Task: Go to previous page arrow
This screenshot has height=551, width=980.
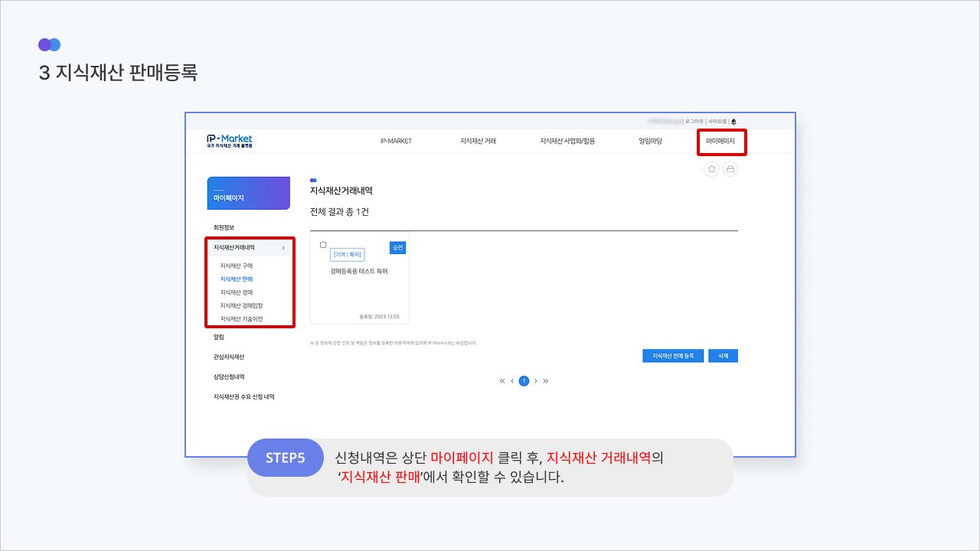Action: 512,381
